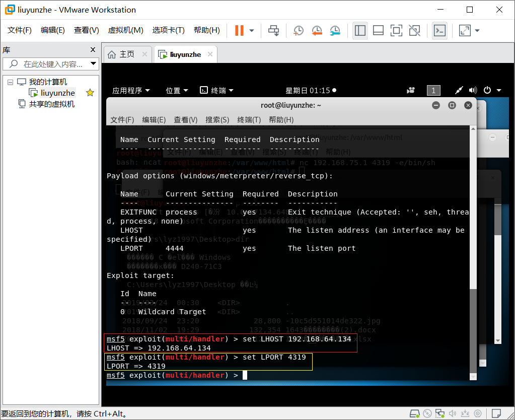Take a snapshot of the VM
Image resolution: width=515 pixels, height=420 pixels.
298,31
